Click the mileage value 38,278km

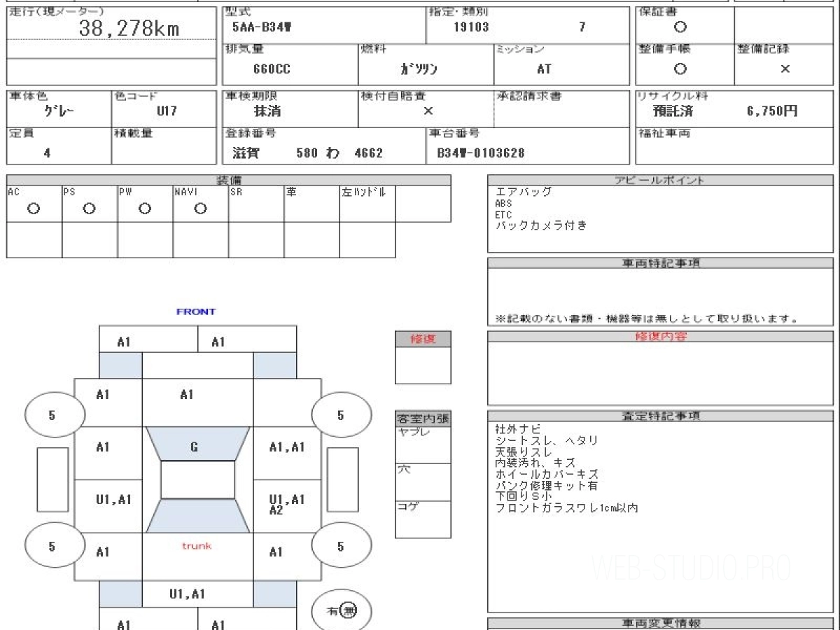click(129, 29)
